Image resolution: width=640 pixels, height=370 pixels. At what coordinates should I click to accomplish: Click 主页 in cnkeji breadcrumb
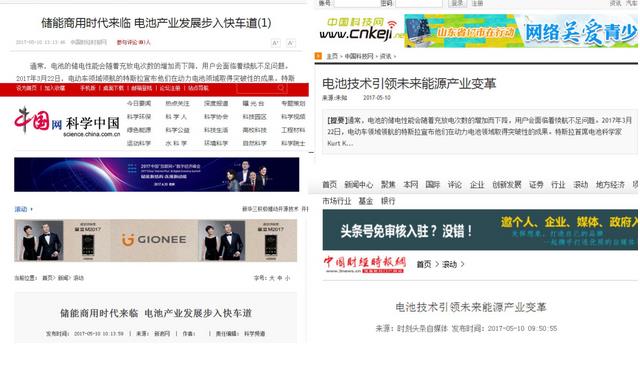pyautogui.click(x=332, y=56)
